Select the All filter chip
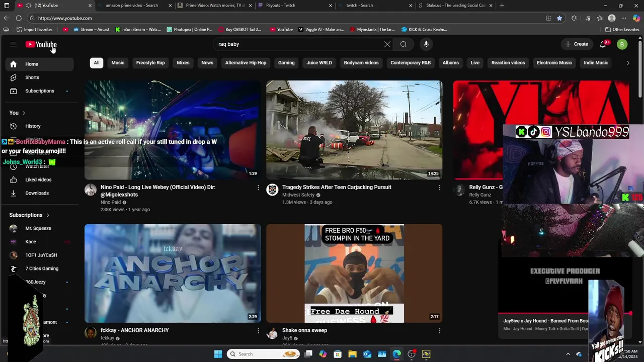 tap(97, 63)
